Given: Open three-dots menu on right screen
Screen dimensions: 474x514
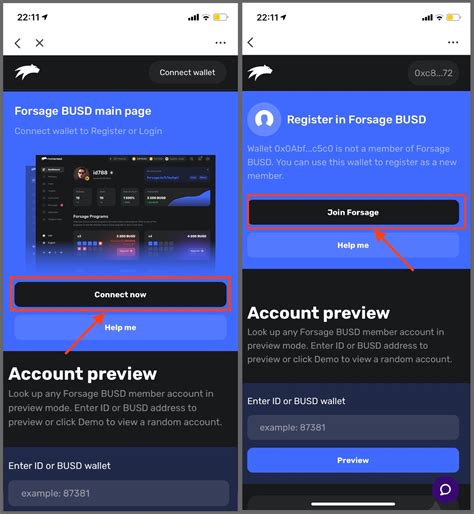Looking at the screenshot, I should coord(453,42).
